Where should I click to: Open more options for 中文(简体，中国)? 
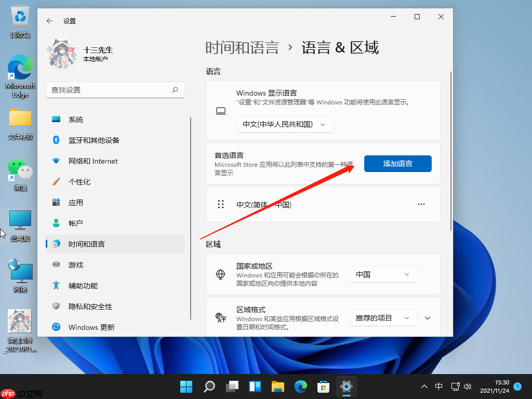click(421, 204)
